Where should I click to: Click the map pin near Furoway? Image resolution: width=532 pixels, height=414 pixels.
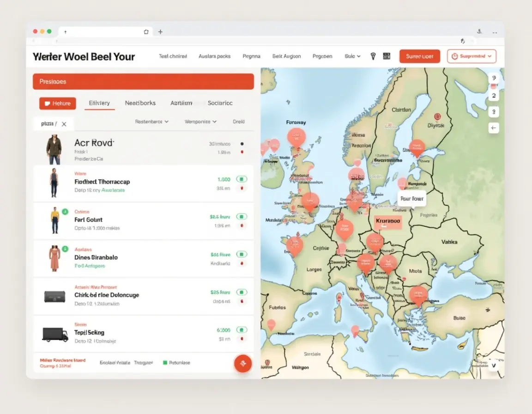pos(296,136)
